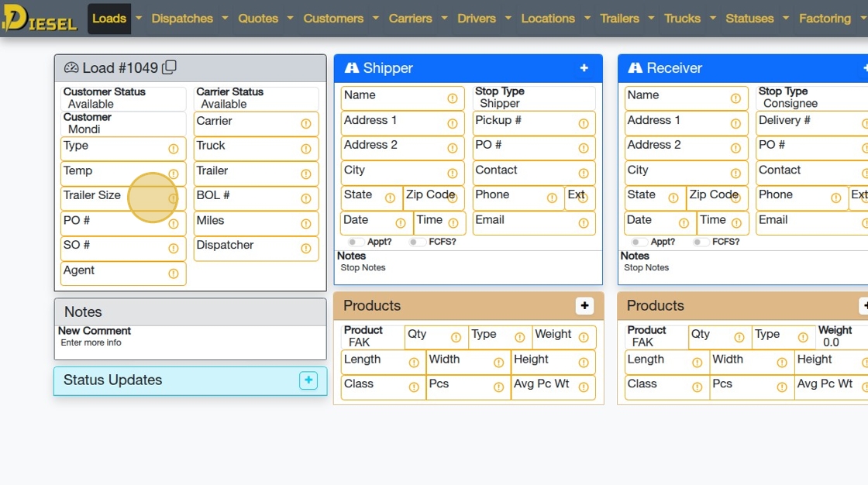This screenshot has height=485, width=868.
Task: Expand the Locations dropdown arrow
Action: [587, 19]
